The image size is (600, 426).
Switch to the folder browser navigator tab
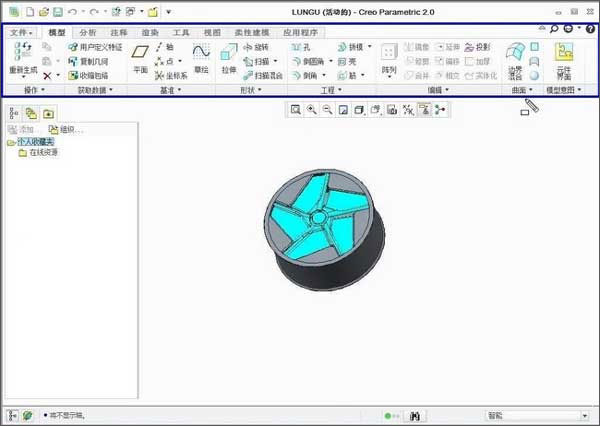point(31,114)
